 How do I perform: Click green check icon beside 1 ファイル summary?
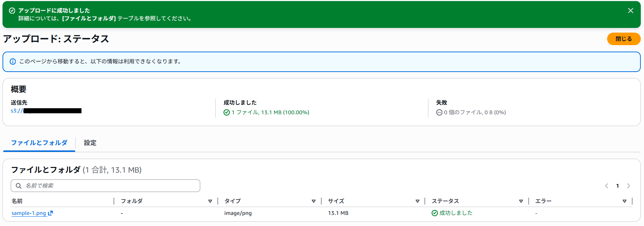click(x=227, y=112)
